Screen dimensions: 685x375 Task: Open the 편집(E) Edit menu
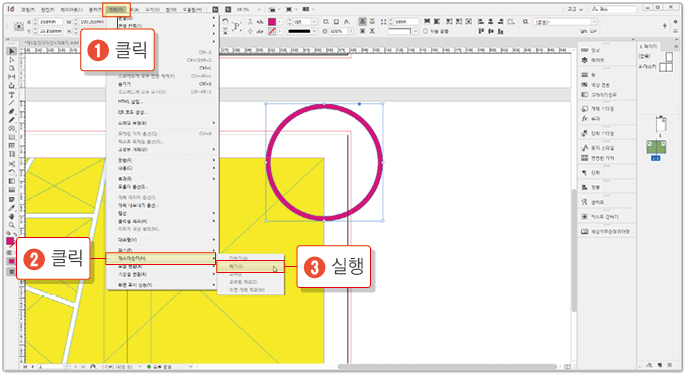click(48, 10)
